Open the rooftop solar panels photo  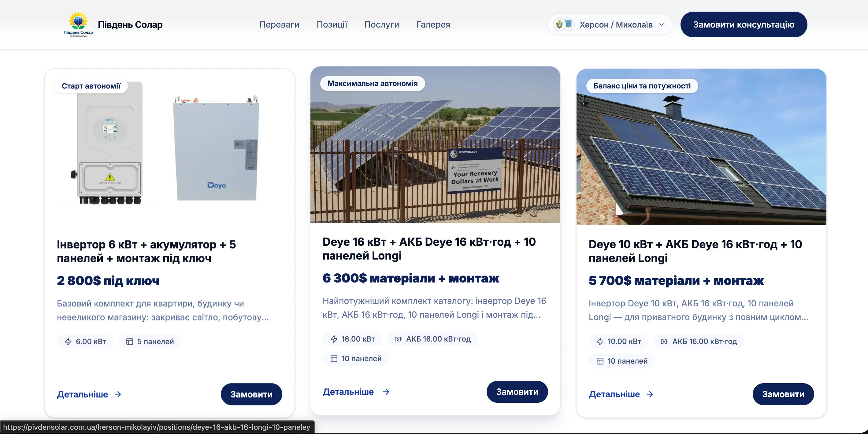pyautogui.click(x=701, y=147)
